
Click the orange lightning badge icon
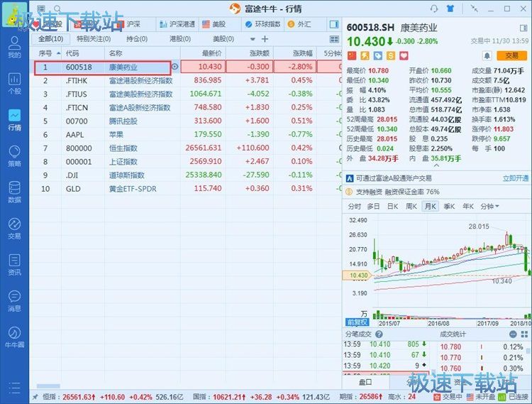[x=365, y=55]
